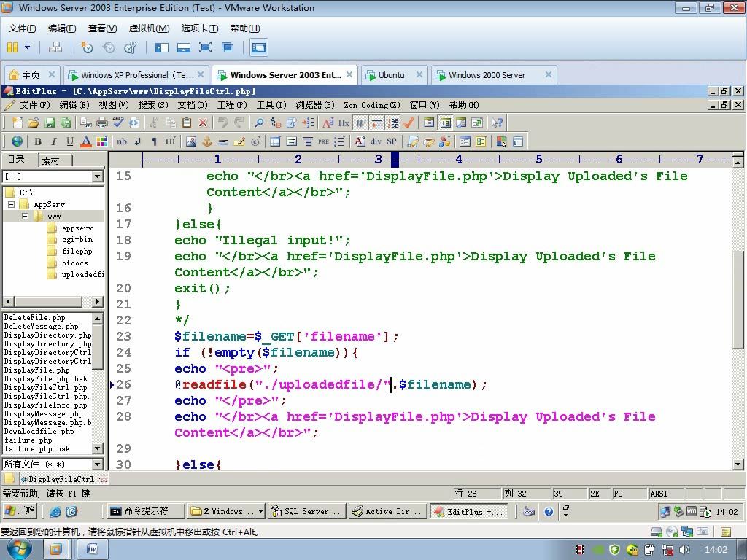Click the editor vertical scrollbar down arrow

click(738, 464)
